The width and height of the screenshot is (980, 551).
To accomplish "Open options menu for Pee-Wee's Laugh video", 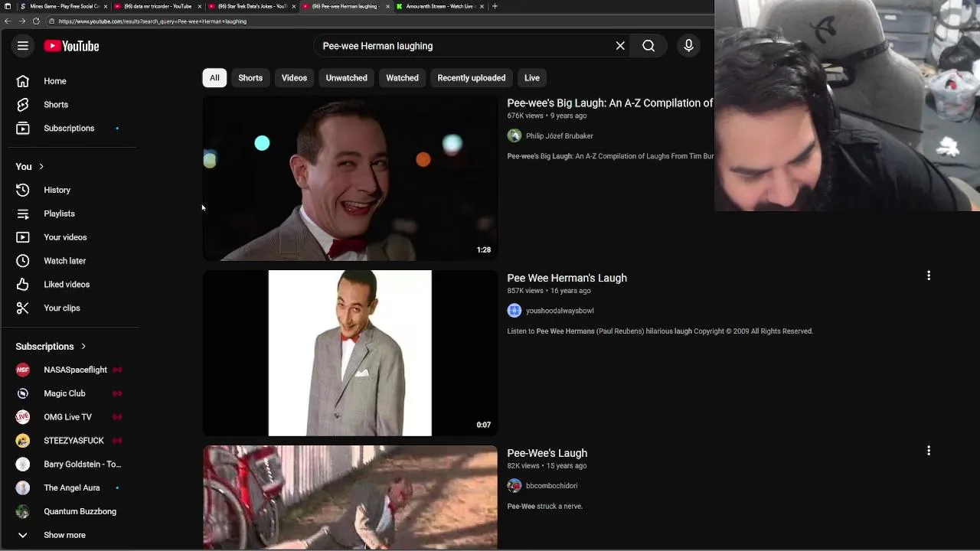I will tap(929, 451).
